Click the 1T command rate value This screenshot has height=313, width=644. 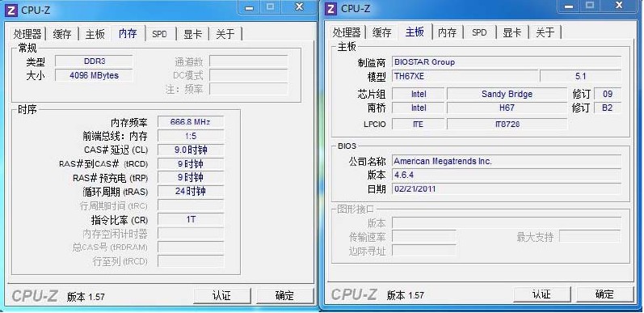191,219
